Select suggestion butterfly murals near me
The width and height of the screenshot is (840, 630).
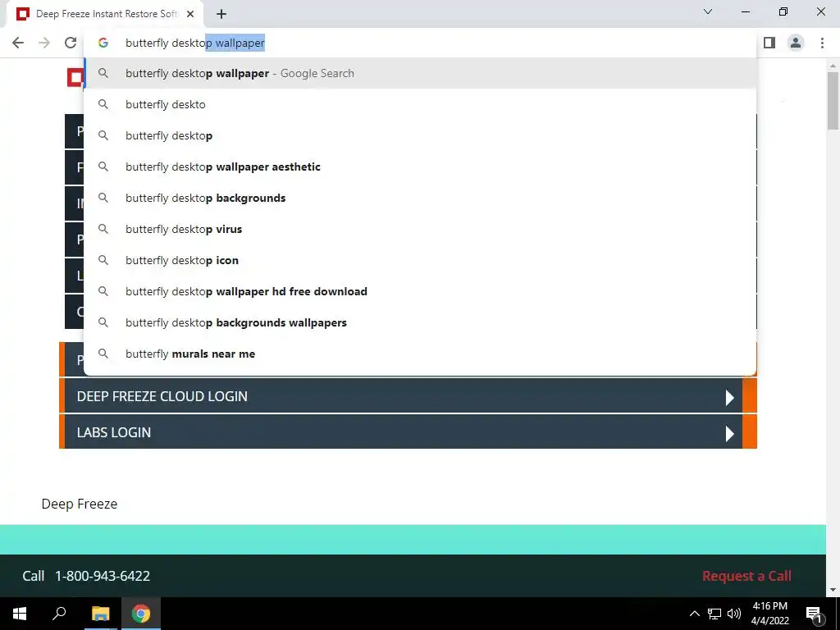pos(421,354)
